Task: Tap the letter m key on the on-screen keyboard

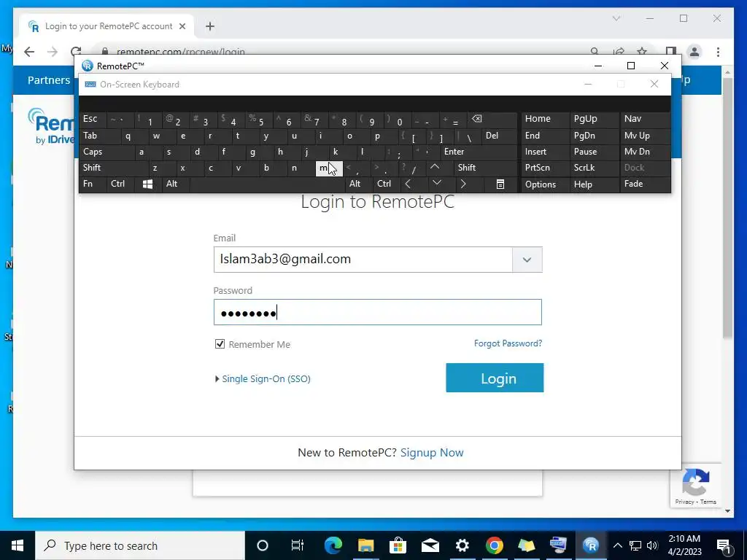Action: tap(329, 168)
